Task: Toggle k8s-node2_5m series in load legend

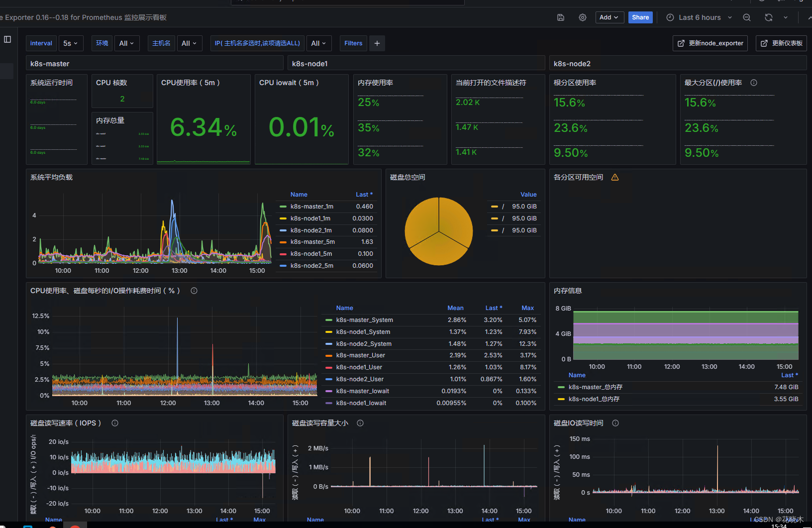Action: tap(312, 266)
